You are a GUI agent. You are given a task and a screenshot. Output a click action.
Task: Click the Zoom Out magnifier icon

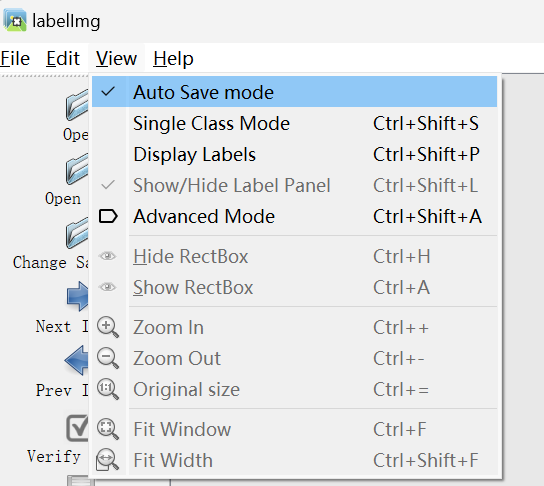point(108,358)
